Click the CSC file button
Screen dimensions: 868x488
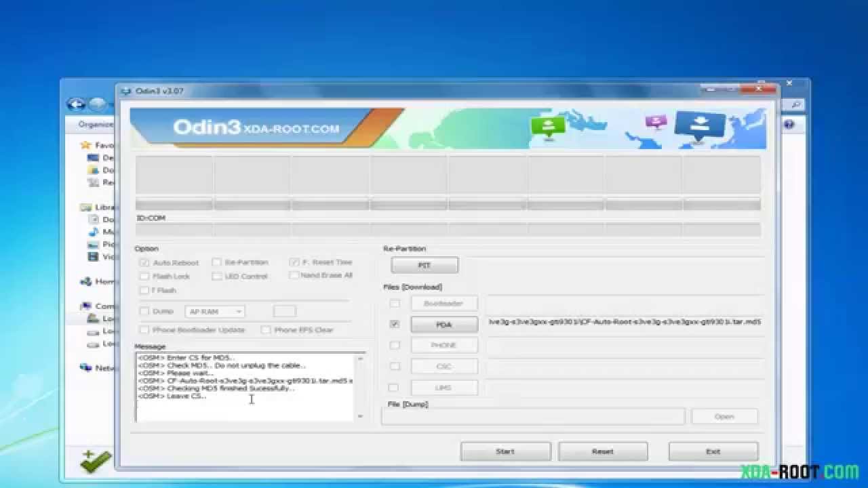pos(444,367)
